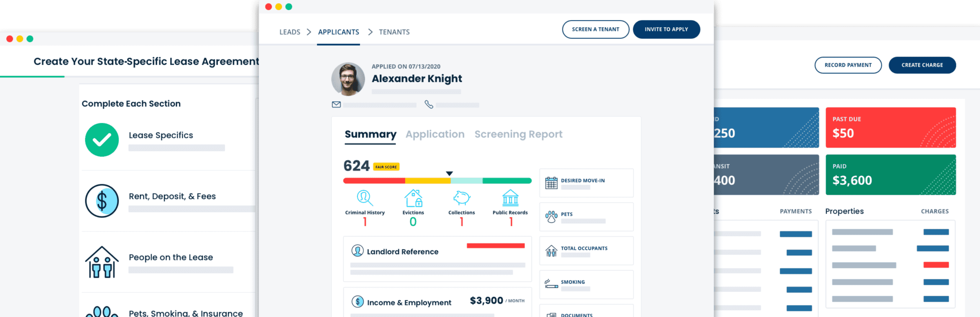Click the Total Occupants card
This screenshot has height=317, width=980.
(586, 250)
